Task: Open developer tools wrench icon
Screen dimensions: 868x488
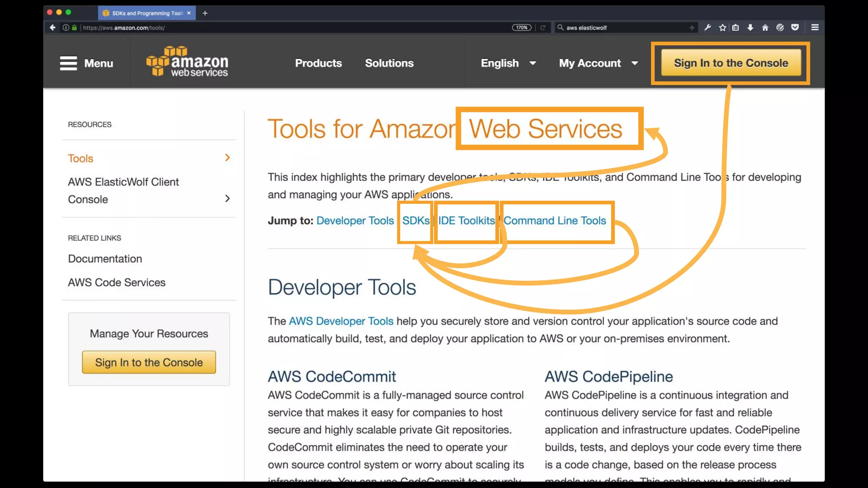Action: [707, 28]
